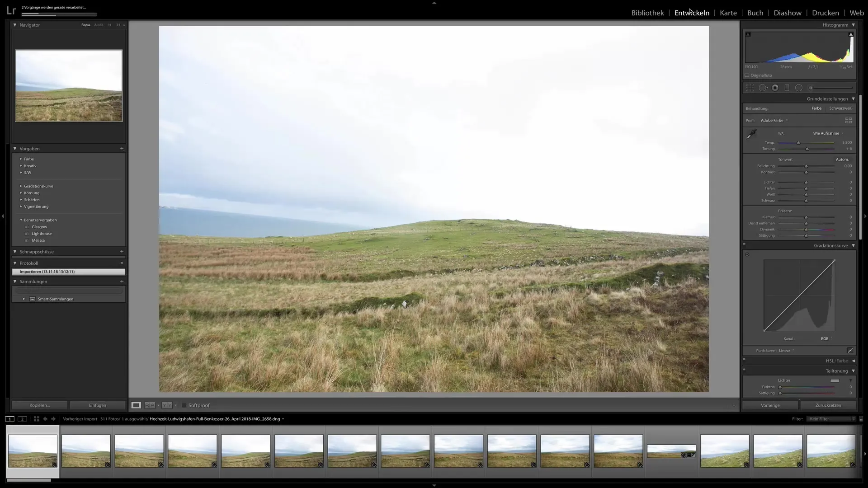868x488 pixels.
Task: Select main window display button 1
Action: (9, 419)
